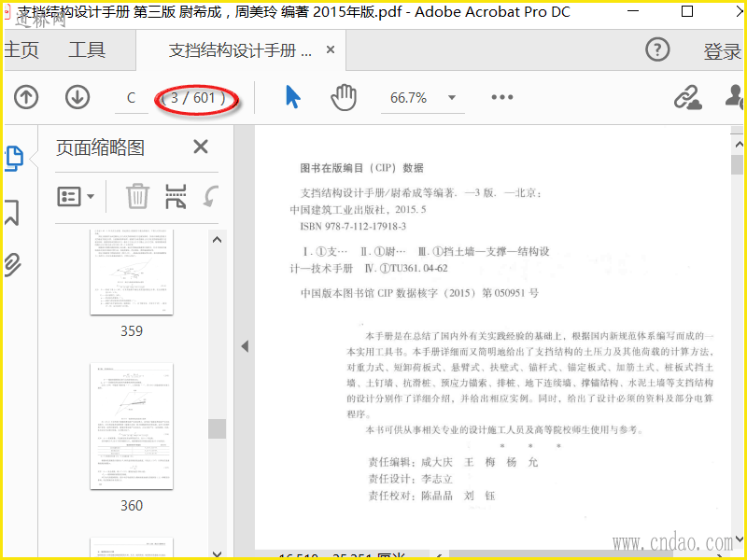The image size is (747, 560).
Task: Select the 支挡结构设计手册 document tab
Action: [x=240, y=50]
